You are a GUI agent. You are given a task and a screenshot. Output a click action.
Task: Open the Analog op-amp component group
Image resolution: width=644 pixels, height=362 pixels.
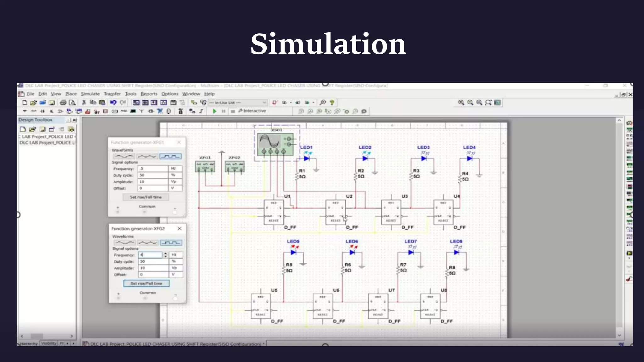(60, 111)
